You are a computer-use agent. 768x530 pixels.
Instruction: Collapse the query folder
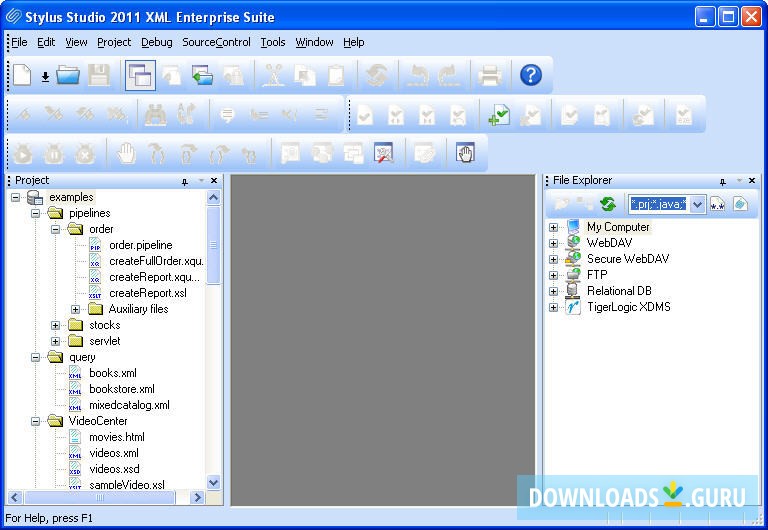pos(36,358)
